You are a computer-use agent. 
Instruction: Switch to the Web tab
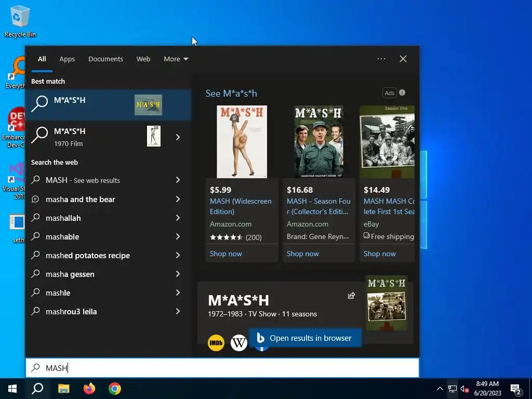143,59
